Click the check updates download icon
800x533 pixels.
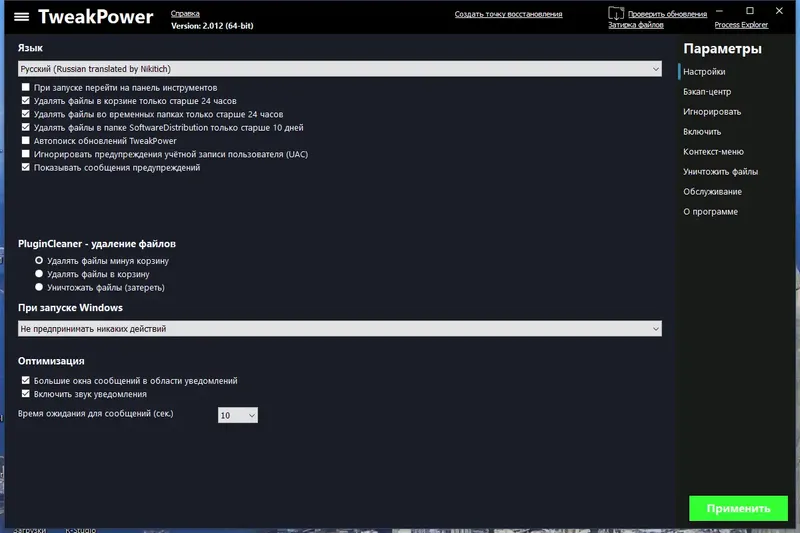coord(616,14)
